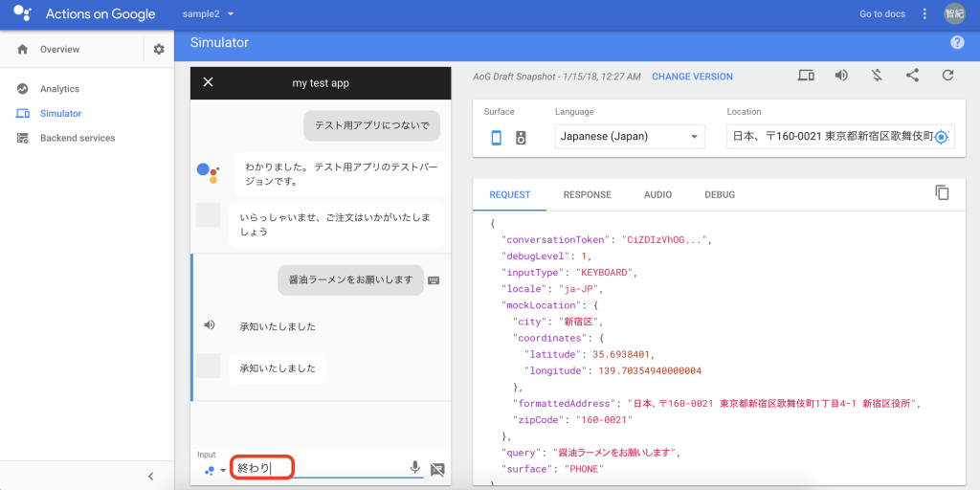Click the Actions on Google logo

click(x=23, y=13)
